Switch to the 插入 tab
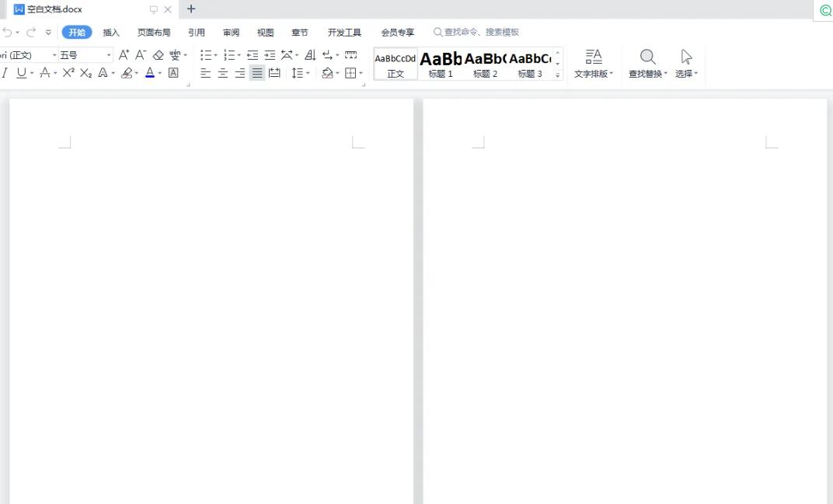The height and width of the screenshot is (504, 833). tap(111, 33)
